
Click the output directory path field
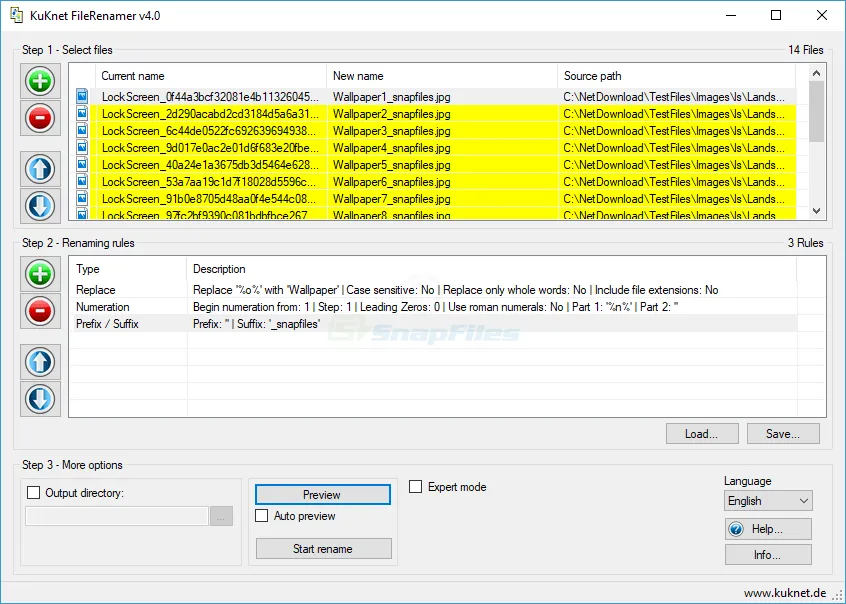point(117,516)
